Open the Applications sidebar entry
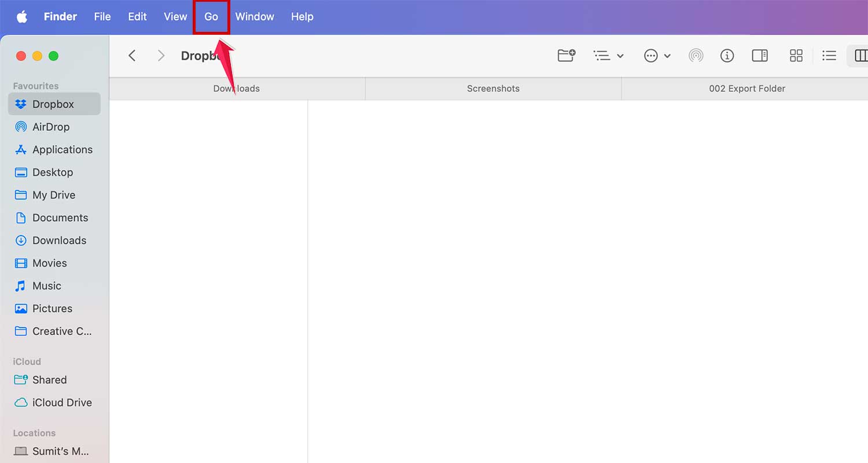Screen dimensions: 868x463 (x=62, y=149)
